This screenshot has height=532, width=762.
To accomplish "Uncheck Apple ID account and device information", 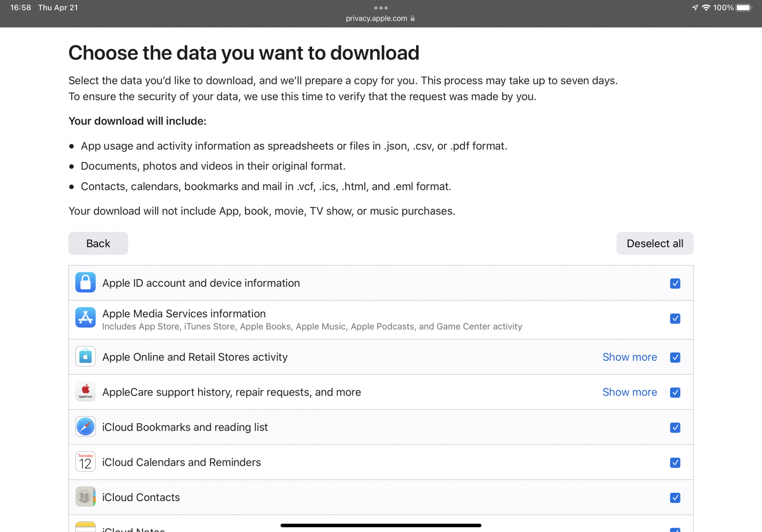I will click(x=675, y=283).
